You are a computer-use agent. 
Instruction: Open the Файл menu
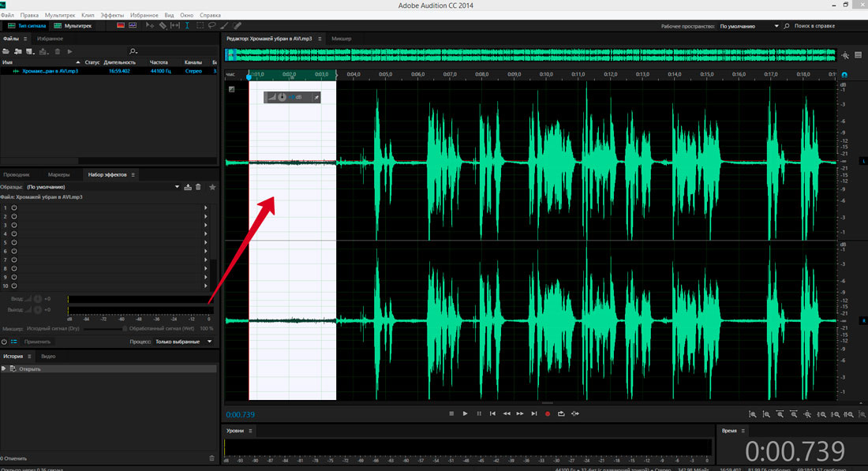coord(7,16)
